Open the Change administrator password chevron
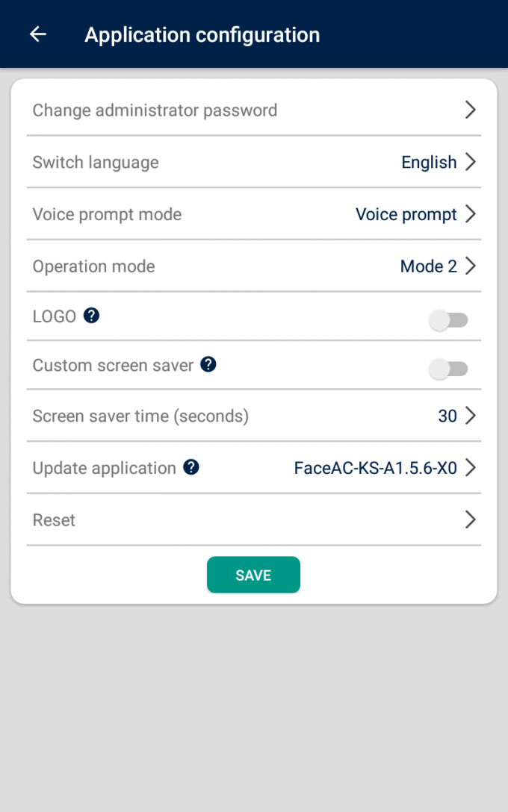The height and width of the screenshot is (812, 508). [x=470, y=110]
